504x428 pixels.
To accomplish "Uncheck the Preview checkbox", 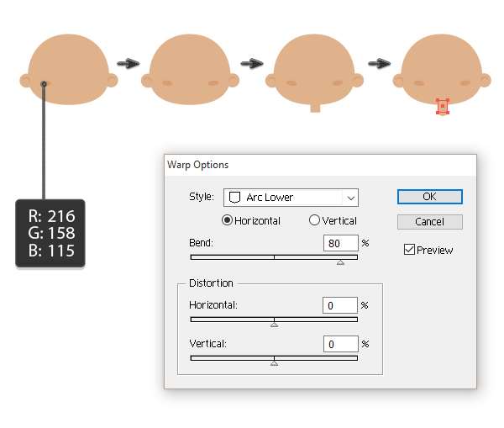I will pyautogui.click(x=409, y=250).
